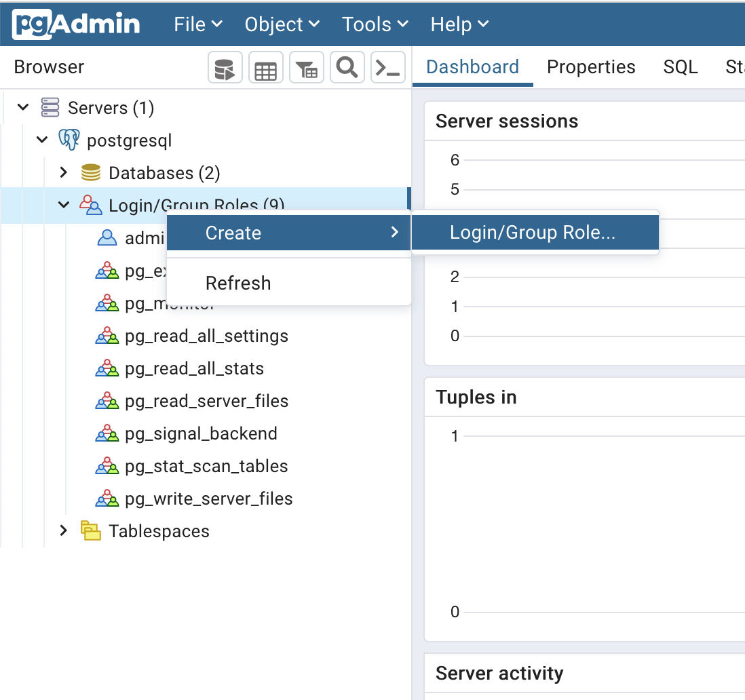
Task: Expand the Tablespaces tree node
Action: [64, 531]
